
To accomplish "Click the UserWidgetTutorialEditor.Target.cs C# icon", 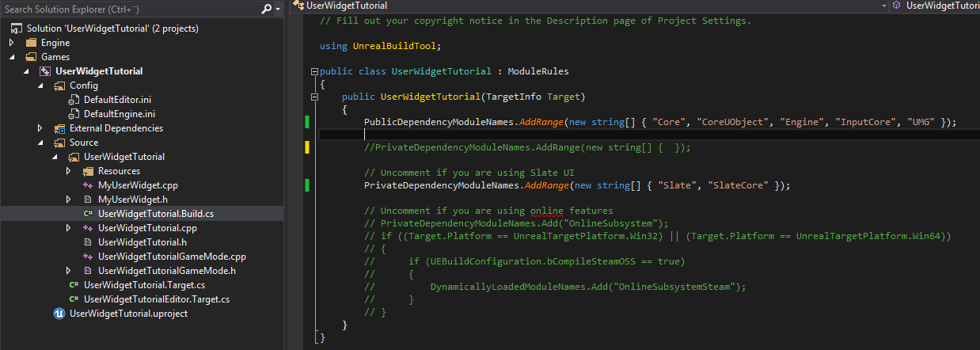I will tap(74, 299).
